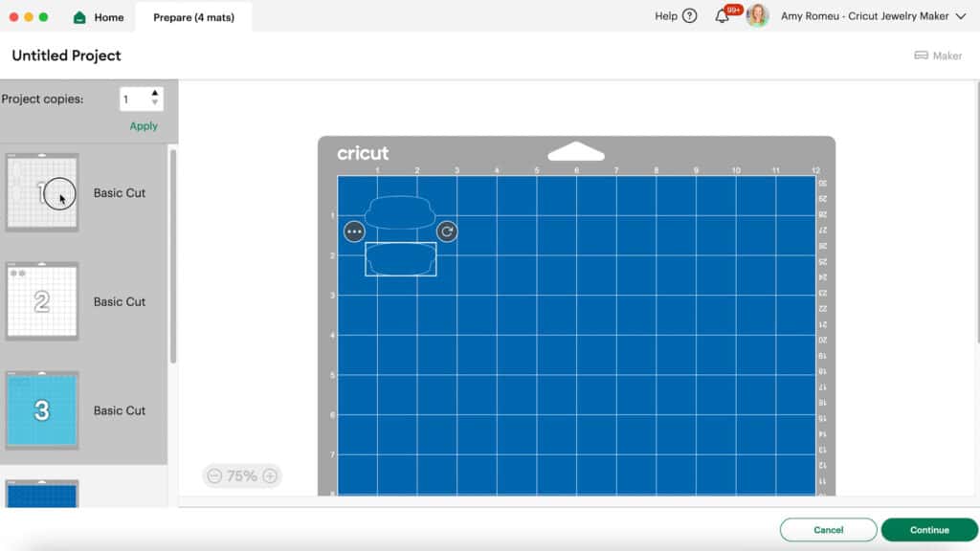Click the rotate handle icon on mat
This screenshot has width=980, height=551.
(447, 231)
